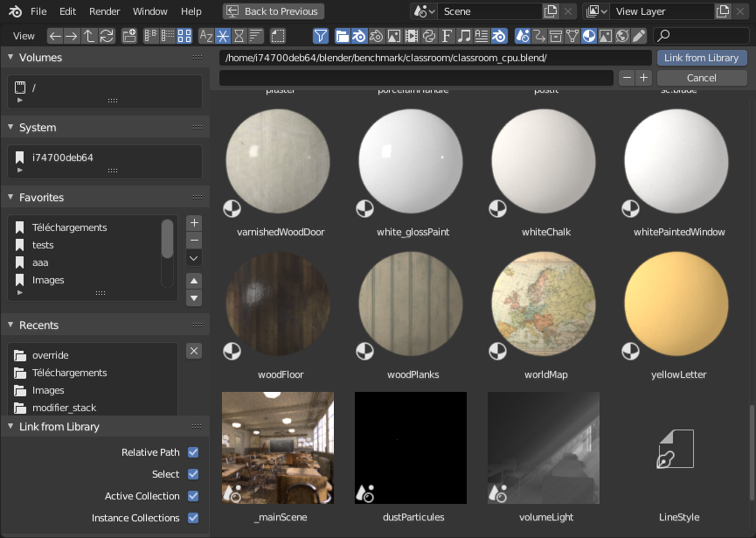The width and height of the screenshot is (756, 538).
Task: Click the refresh file list icon
Action: 107,36
